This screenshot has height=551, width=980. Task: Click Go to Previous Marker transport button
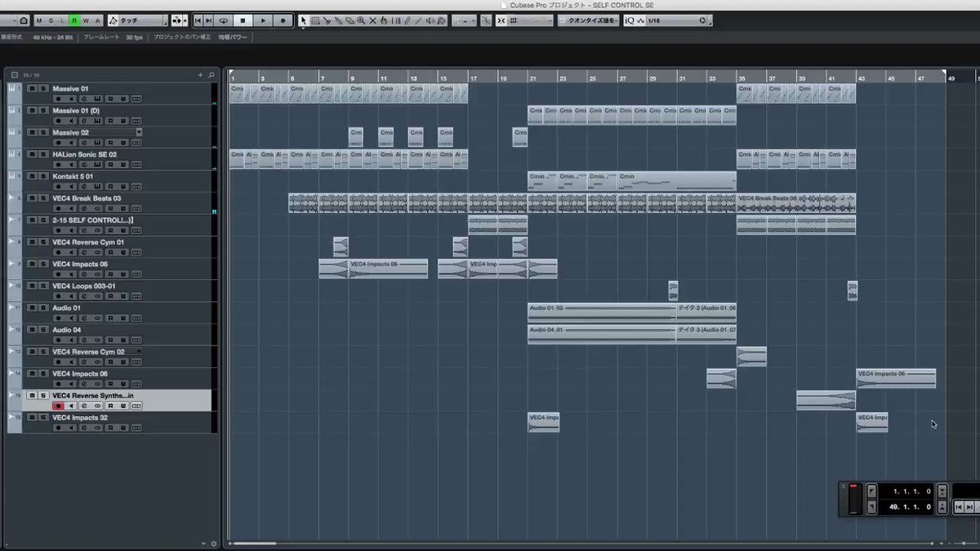pos(198,20)
